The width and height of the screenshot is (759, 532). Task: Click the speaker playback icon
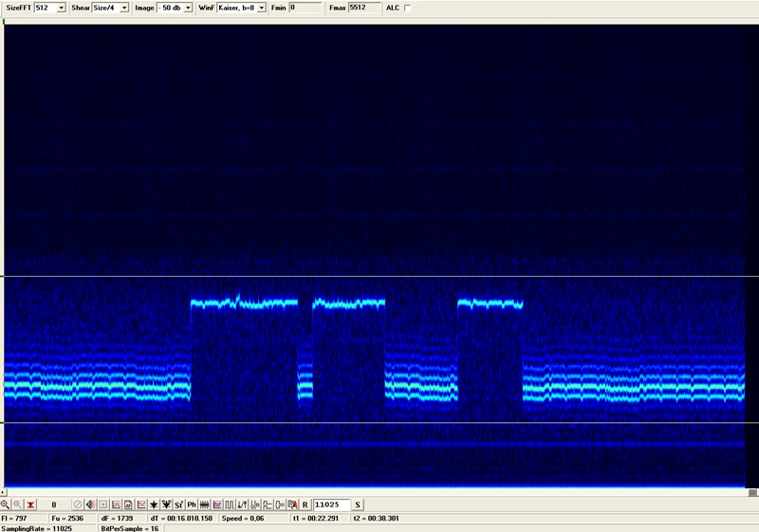click(90, 505)
